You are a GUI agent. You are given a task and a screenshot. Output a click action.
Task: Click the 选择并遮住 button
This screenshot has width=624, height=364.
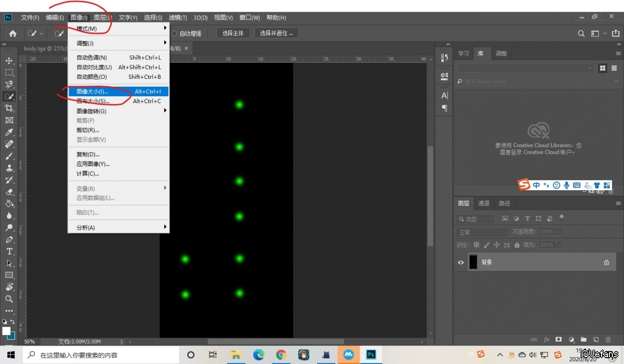(276, 33)
